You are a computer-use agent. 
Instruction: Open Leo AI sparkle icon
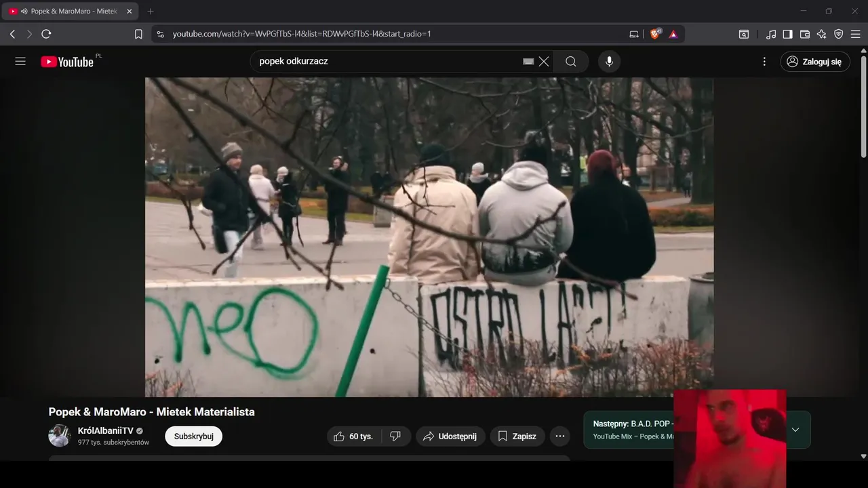822,34
